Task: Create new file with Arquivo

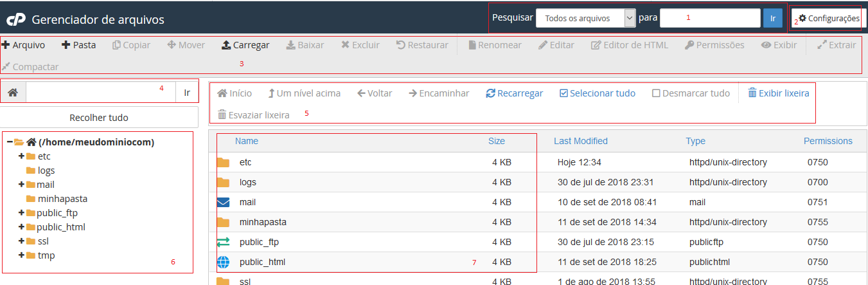Action: pos(23,45)
